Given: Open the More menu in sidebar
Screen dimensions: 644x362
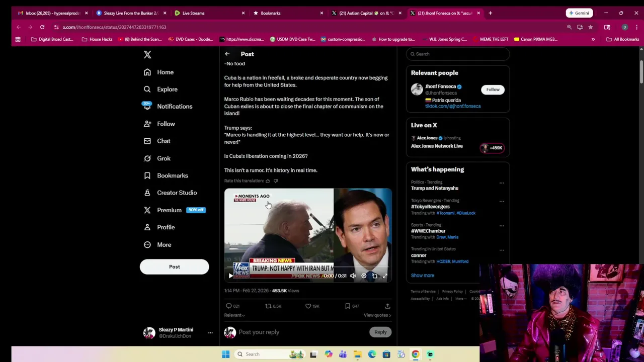Looking at the screenshot, I should (157, 245).
